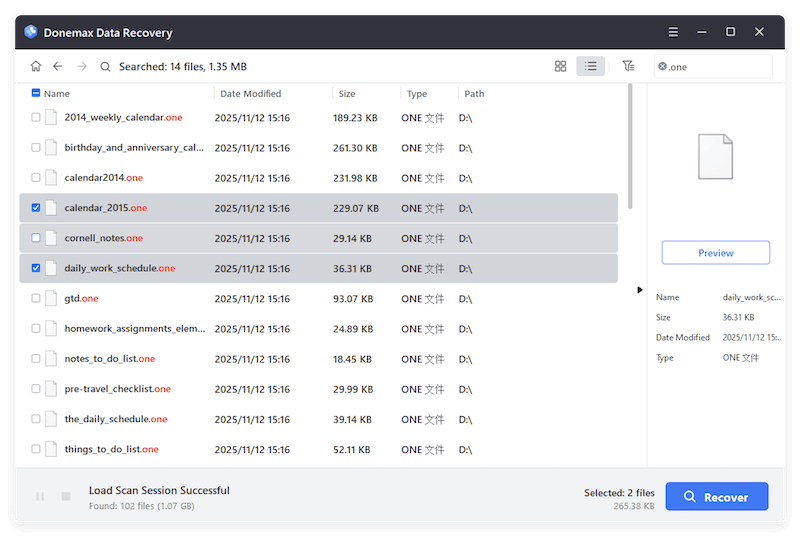
Task: Click Found: 102 files status text
Action: [x=141, y=506]
